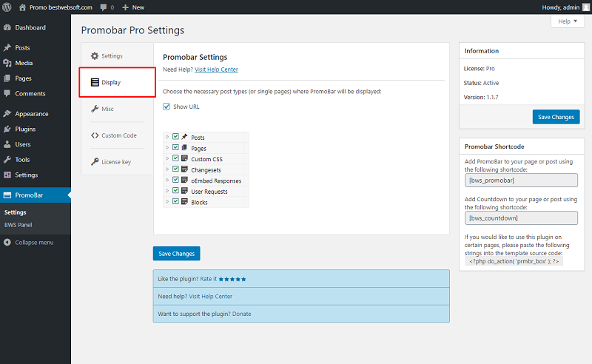Uncheck the Show URL checkbox
This screenshot has width=592, height=364.
pyautogui.click(x=166, y=107)
